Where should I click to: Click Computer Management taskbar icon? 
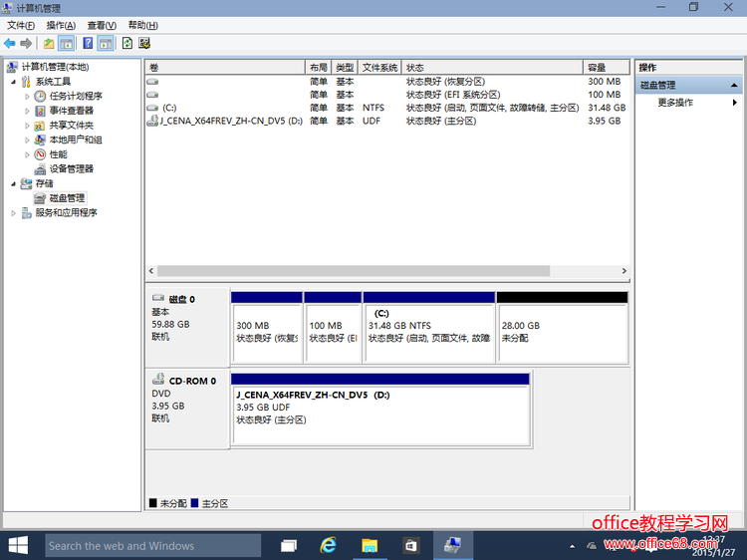pyautogui.click(x=452, y=546)
